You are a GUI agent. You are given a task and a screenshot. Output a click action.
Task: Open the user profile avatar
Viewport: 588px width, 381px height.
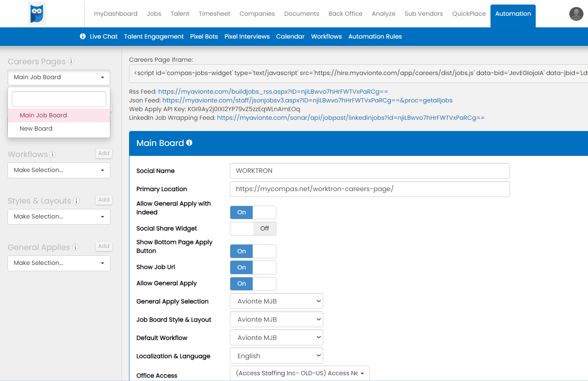point(576,14)
